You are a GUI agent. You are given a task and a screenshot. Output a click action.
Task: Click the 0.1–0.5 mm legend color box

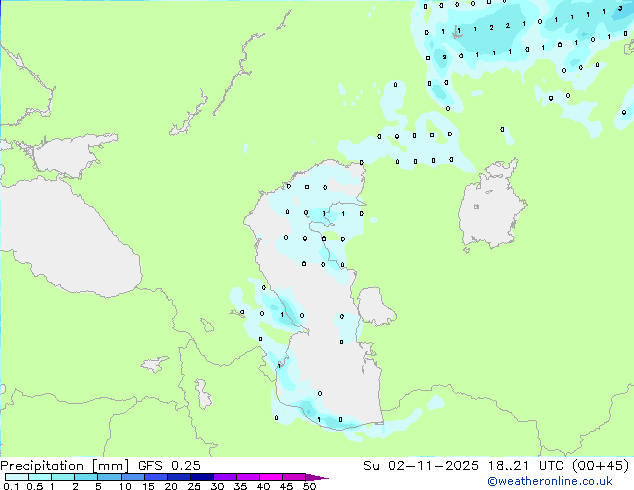(x=17, y=477)
